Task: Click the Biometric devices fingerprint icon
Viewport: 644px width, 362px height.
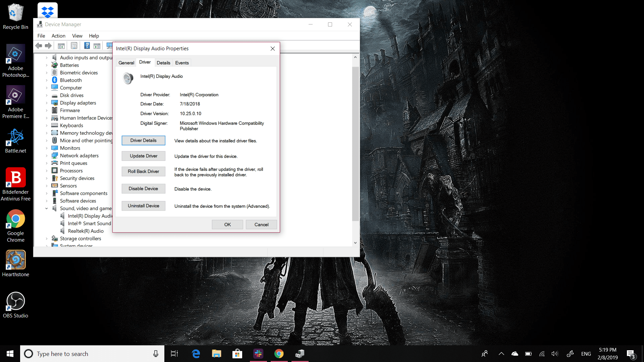Action: coord(55,72)
